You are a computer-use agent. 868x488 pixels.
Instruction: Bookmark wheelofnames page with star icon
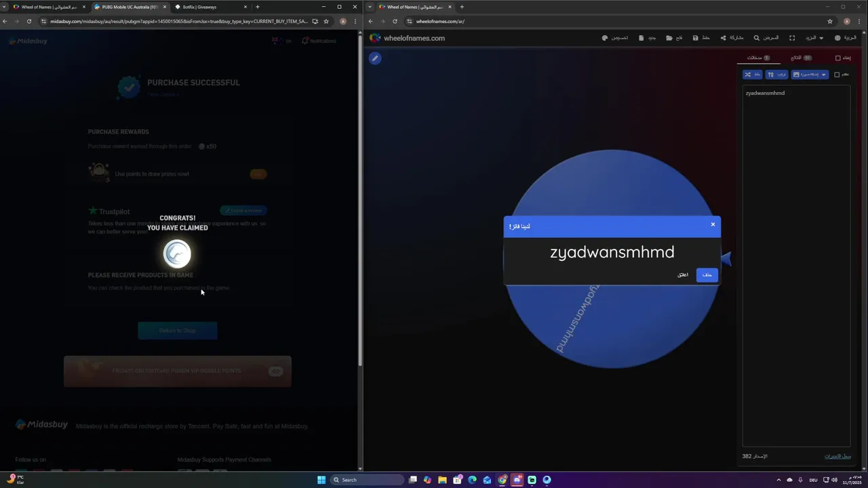[x=830, y=21]
